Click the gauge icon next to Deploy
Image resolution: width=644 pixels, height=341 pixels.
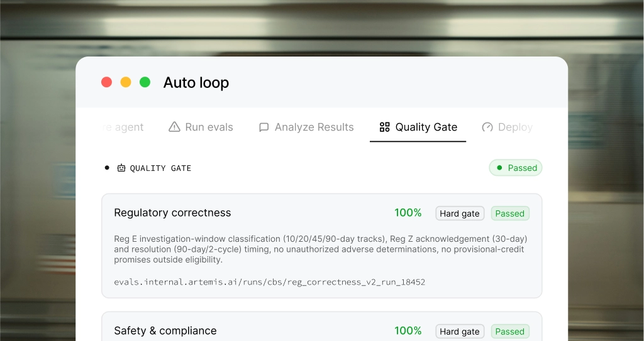[487, 127]
